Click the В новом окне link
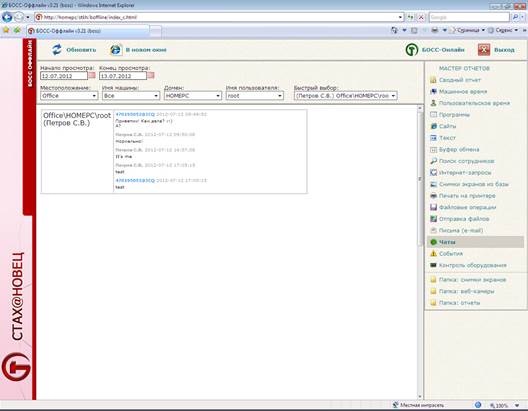The width and height of the screenshot is (528, 411). (146, 50)
